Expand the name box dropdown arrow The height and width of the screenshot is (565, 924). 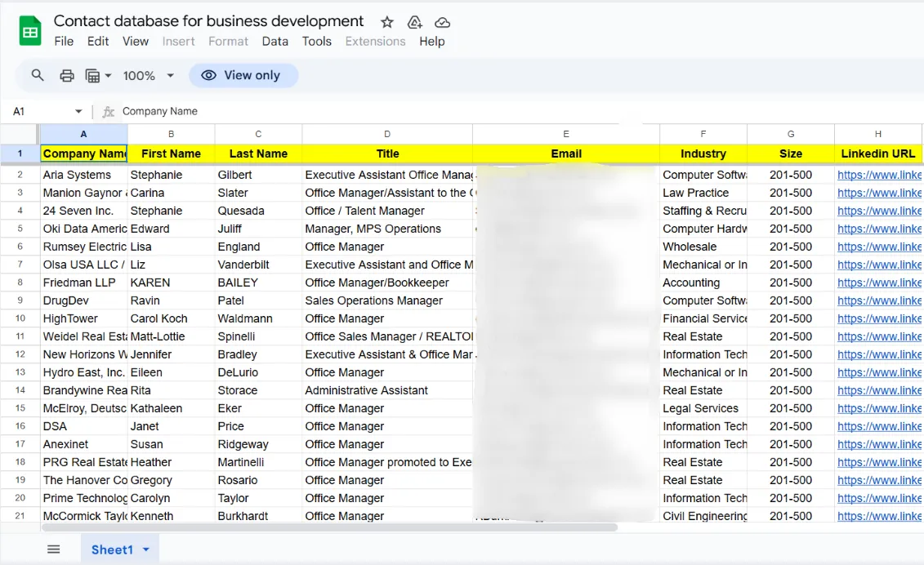(x=78, y=111)
